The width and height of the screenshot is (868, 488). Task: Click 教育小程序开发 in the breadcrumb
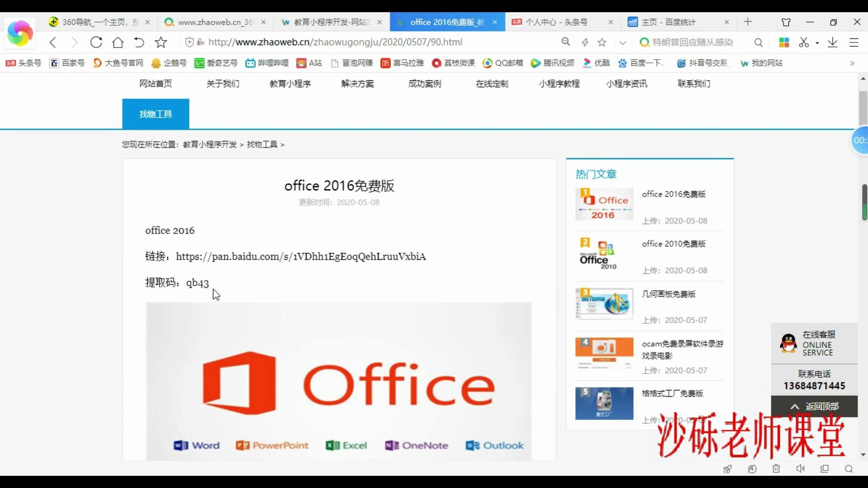point(210,145)
